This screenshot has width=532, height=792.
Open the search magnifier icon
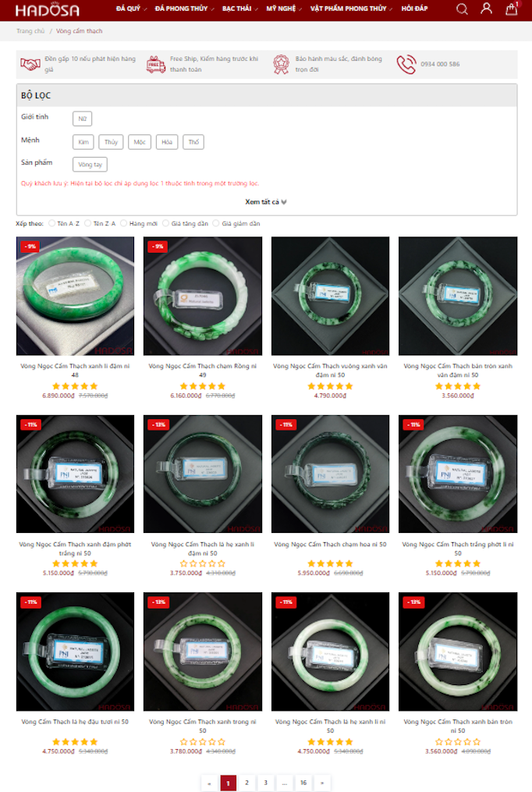462,9
